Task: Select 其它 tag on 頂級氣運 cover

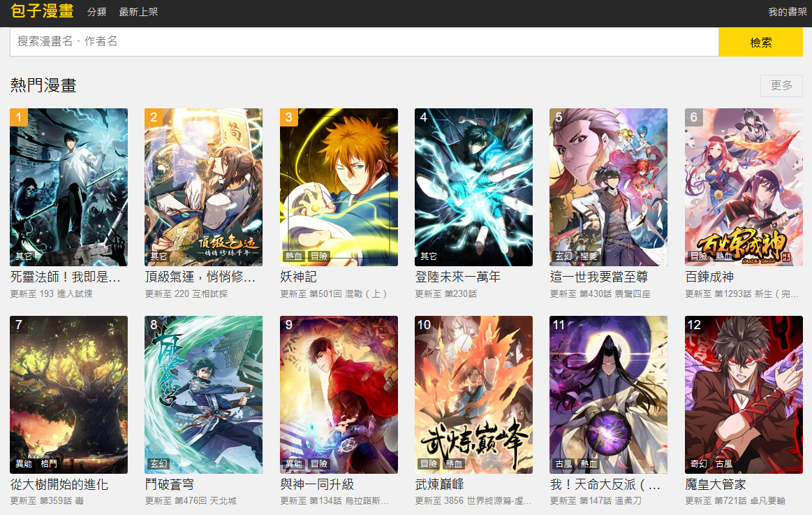Action: (158, 256)
